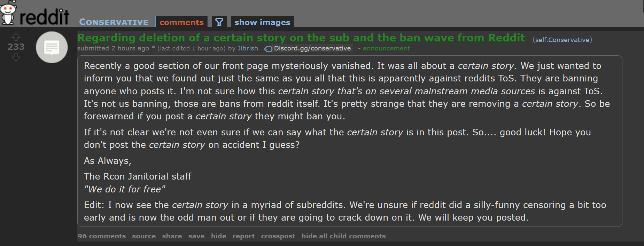Screen dimensions: 644x246
Task: Toggle show images
Action: (262, 22)
